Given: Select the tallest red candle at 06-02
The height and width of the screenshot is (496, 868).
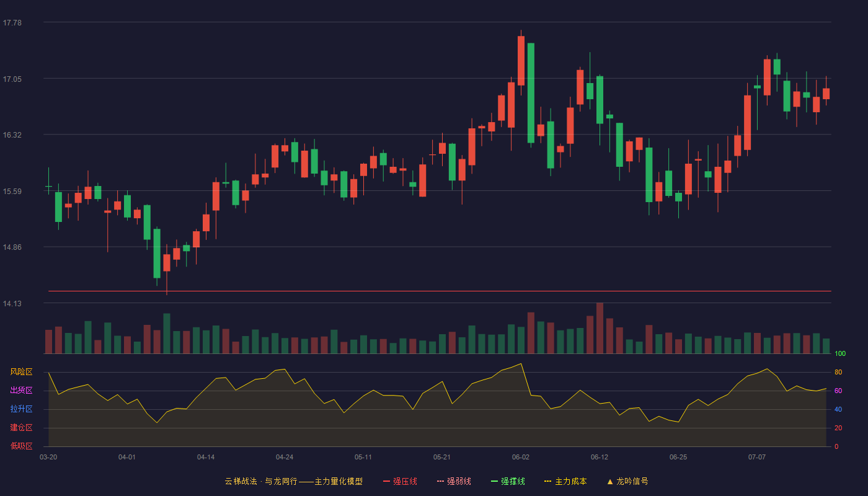Looking at the screenshot, I should (521, 61).
